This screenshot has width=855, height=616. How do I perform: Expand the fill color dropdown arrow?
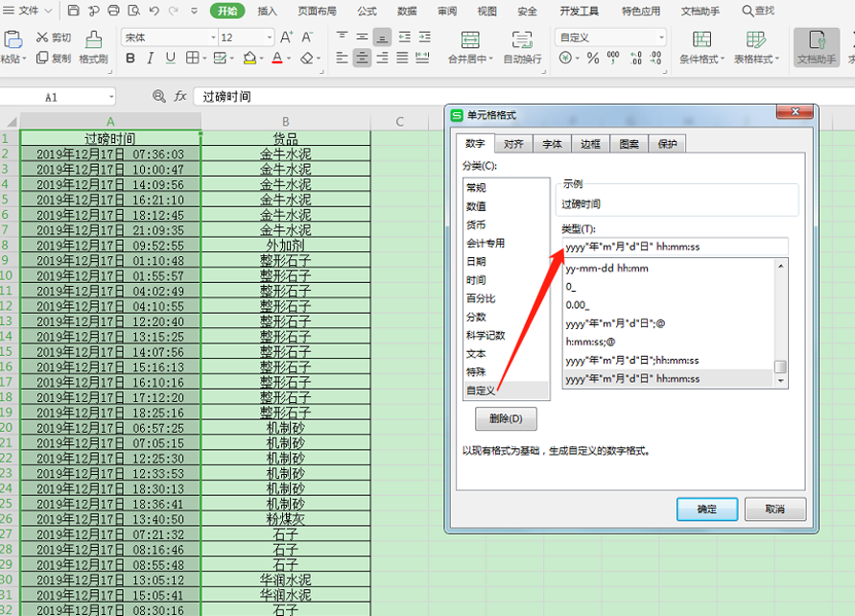click(x=261, y=59)
